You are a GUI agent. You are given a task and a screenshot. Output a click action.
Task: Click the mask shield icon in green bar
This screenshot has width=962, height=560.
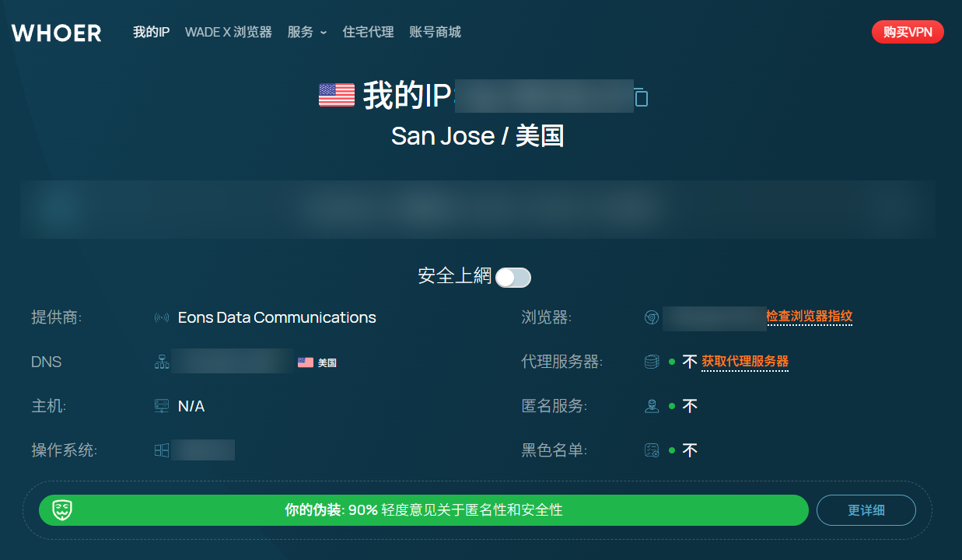pos(63,510)
